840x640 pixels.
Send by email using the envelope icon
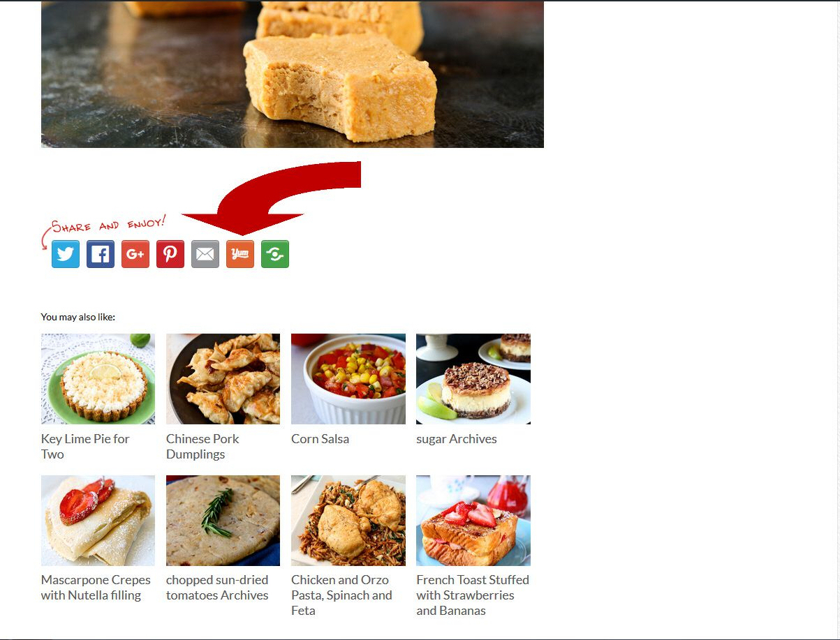point(205,254)
